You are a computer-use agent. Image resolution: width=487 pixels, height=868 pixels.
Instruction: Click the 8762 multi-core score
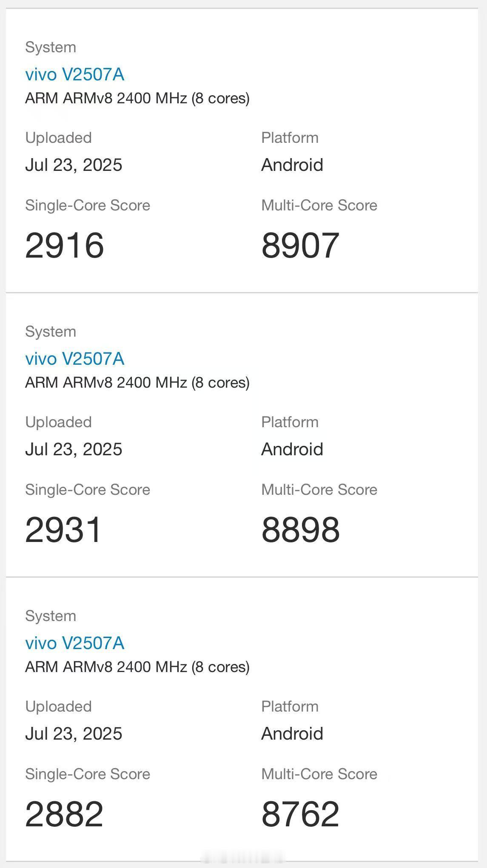point(300,814)
